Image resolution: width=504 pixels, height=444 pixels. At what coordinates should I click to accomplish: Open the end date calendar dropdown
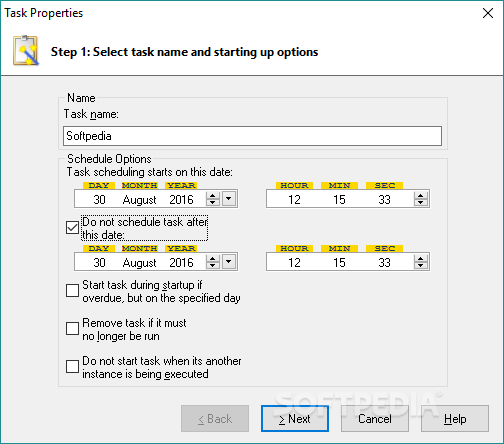229,262
